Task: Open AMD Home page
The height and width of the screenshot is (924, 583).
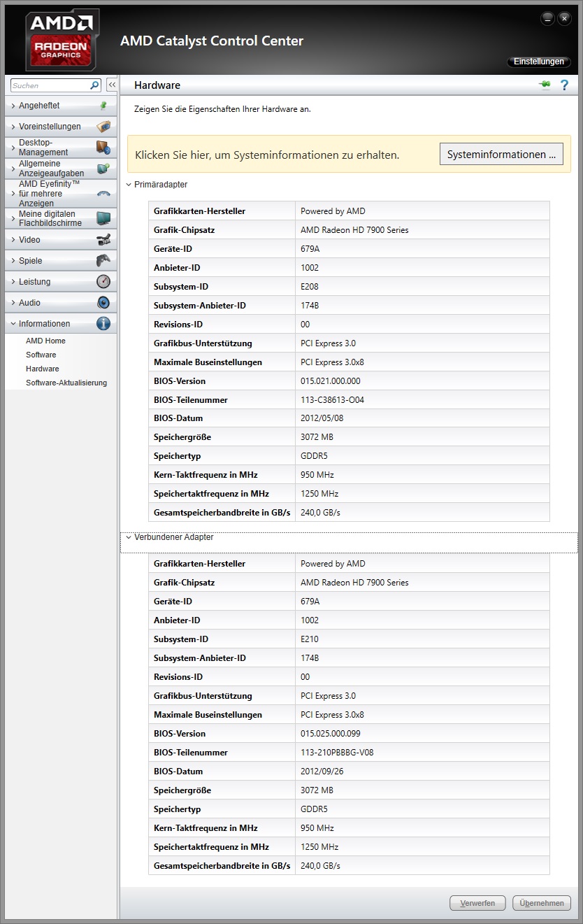Action: [45, 341]
